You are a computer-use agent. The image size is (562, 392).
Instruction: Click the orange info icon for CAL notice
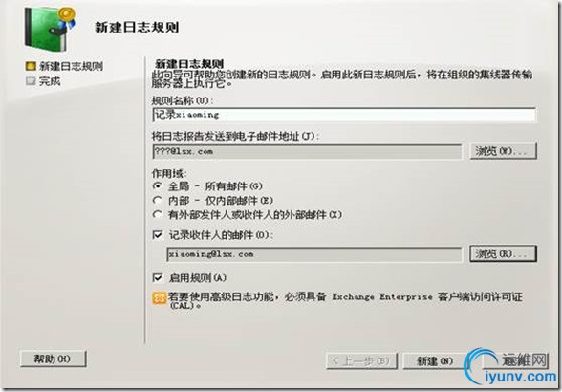pos(159,298)
